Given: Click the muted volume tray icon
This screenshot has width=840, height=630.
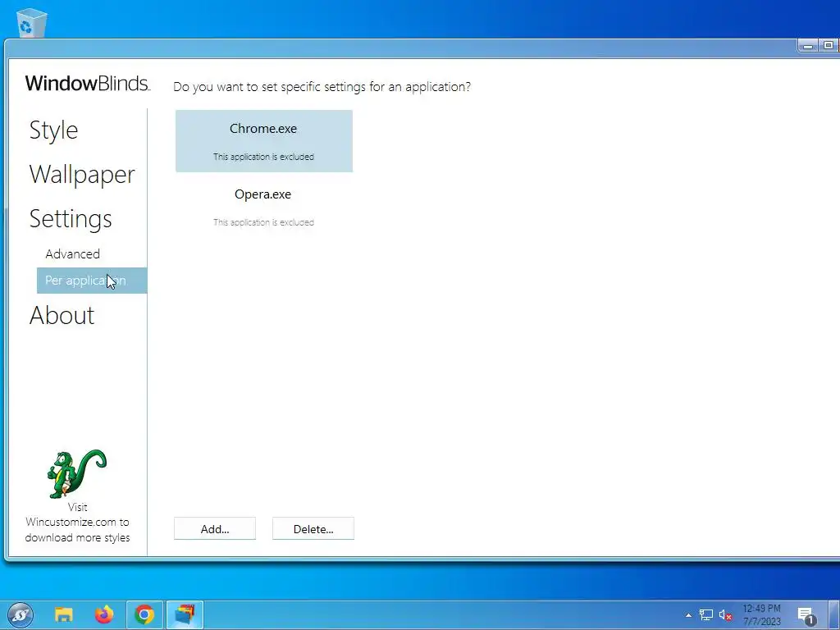Looking at the screenshot, I should click(725, 615).
